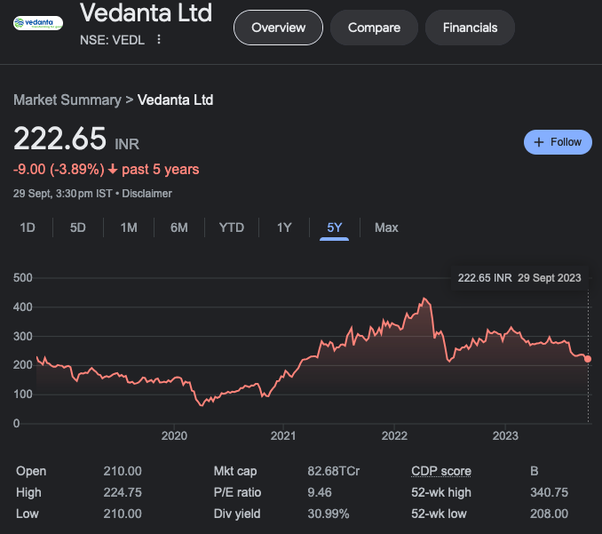602x534 pixels.
Task: Click the Vedanta company logo
Action: (38, 22)
